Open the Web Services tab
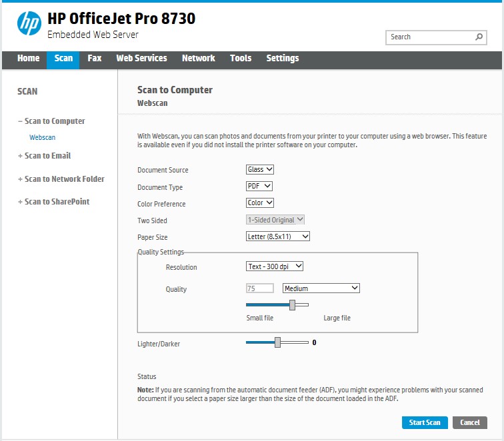The width and height of the screenshot is (504, 441). coord(141,59)
